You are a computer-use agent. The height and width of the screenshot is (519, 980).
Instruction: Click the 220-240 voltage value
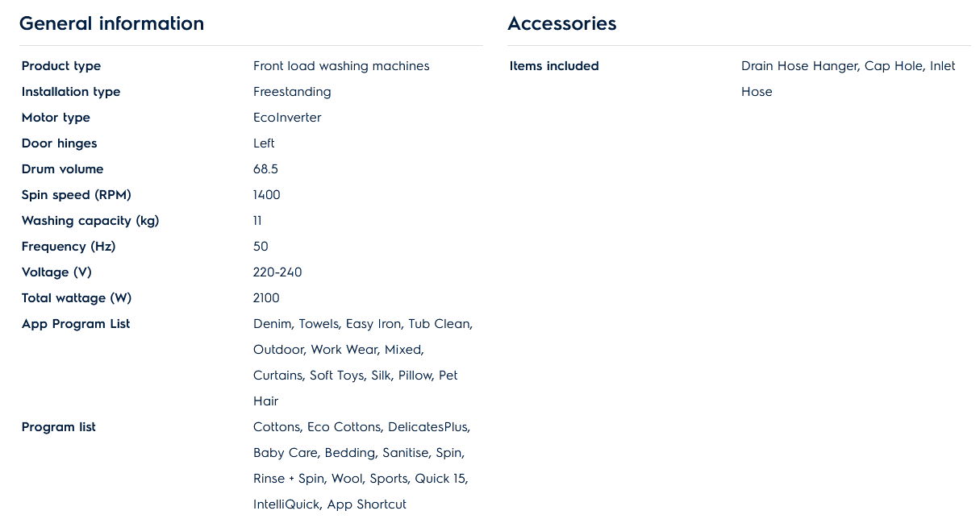click(x=277, y=272)
